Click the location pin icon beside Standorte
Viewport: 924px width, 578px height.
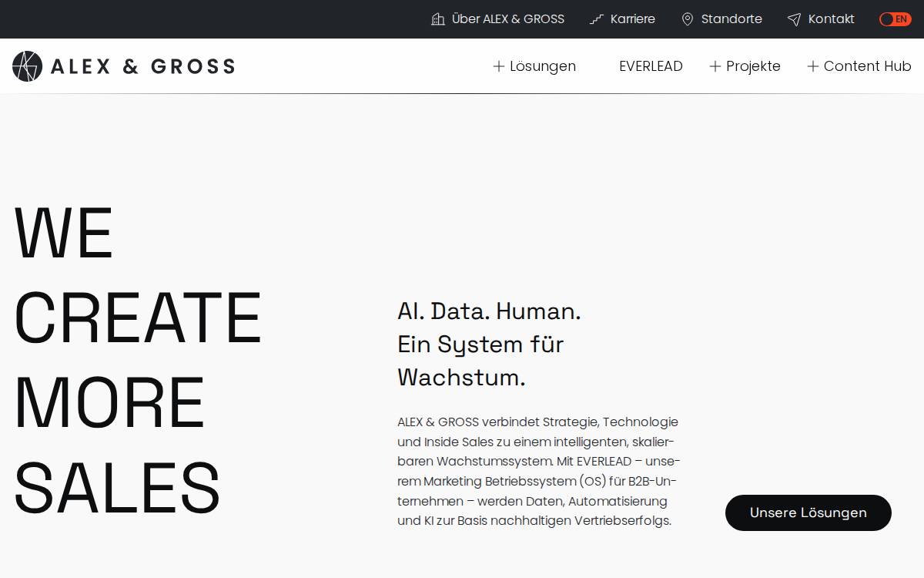[688, 19]
